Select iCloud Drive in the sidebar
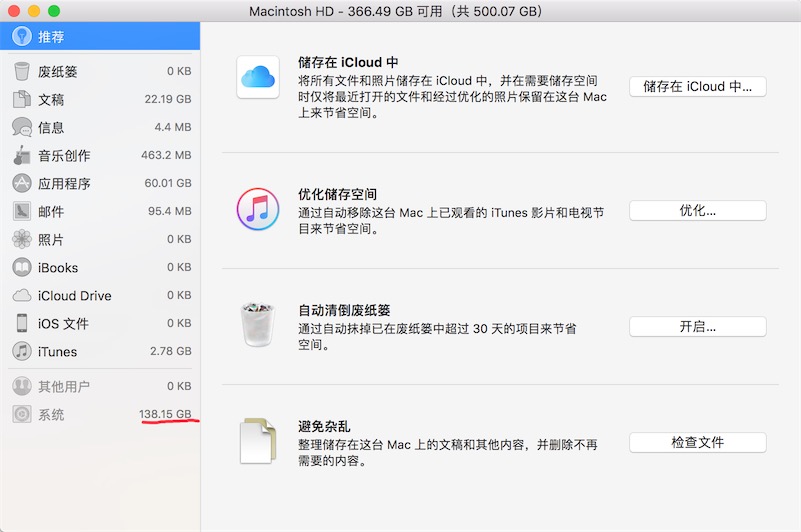This screenshot has width=801, height=532. point(74,295)
